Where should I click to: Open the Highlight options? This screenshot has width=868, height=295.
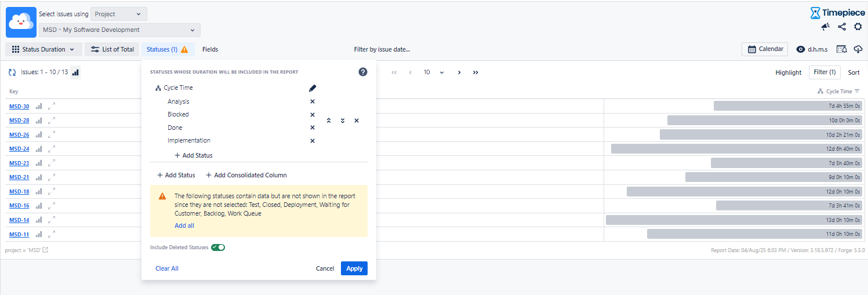(x=789, y=72)
